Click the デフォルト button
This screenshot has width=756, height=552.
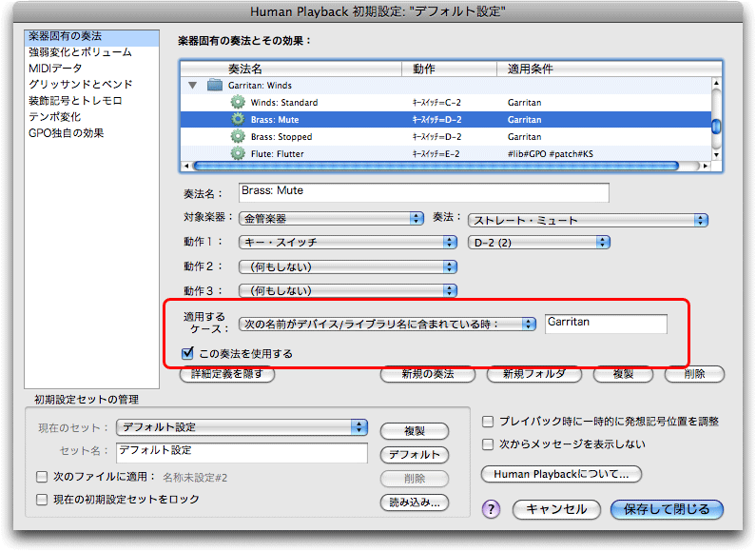pyautogui.click(x=415, y=455)
